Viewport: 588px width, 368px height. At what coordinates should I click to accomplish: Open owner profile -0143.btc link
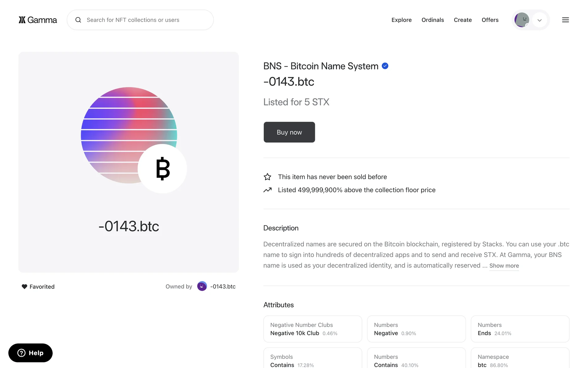pyautogui.click(x=223, y=286)
